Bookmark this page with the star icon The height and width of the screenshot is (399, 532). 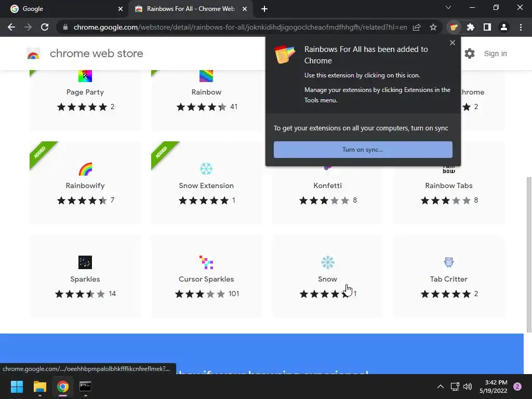(433, 27)
